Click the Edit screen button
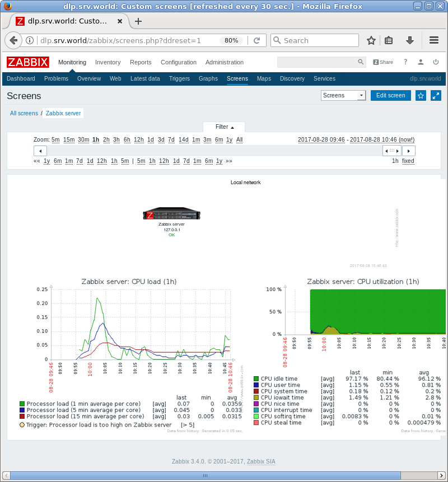Image resolution: width=448 pixels, height=482 pixels. [x=390, y=96]
